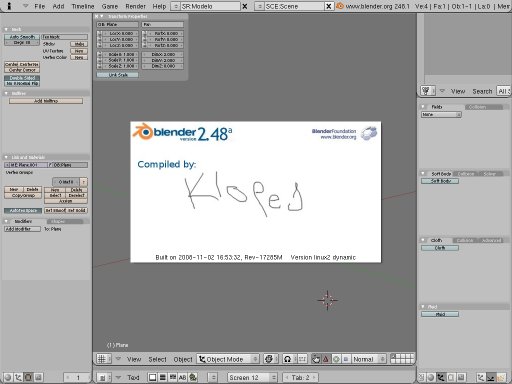Image resolution: width=512 pixels, height=384 pixels.
Task: Open the text datablock browse button
Action: click(213, 378)
